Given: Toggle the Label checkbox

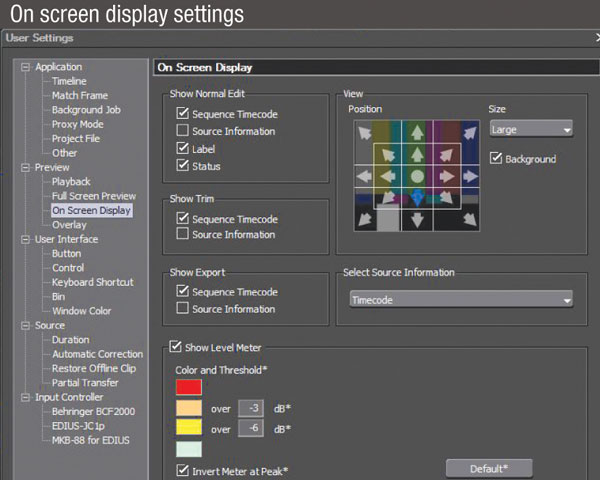Looking at the screenshot, I should click(x=183, y=148).
